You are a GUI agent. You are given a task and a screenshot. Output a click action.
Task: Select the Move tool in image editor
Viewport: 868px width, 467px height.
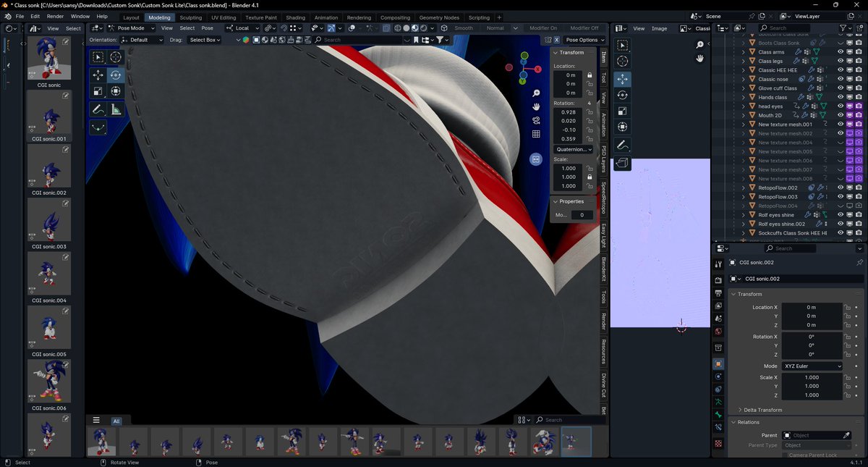coord(623,79)
